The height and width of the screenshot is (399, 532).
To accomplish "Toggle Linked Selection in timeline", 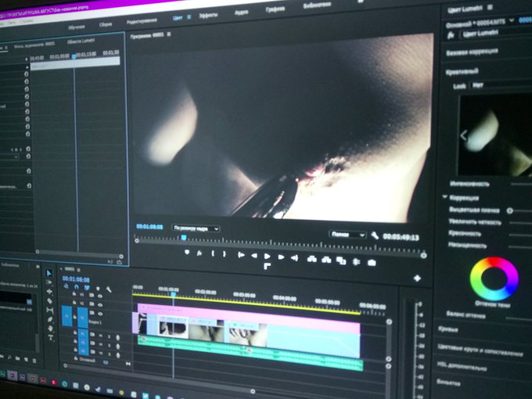I will tap(87, 288).
